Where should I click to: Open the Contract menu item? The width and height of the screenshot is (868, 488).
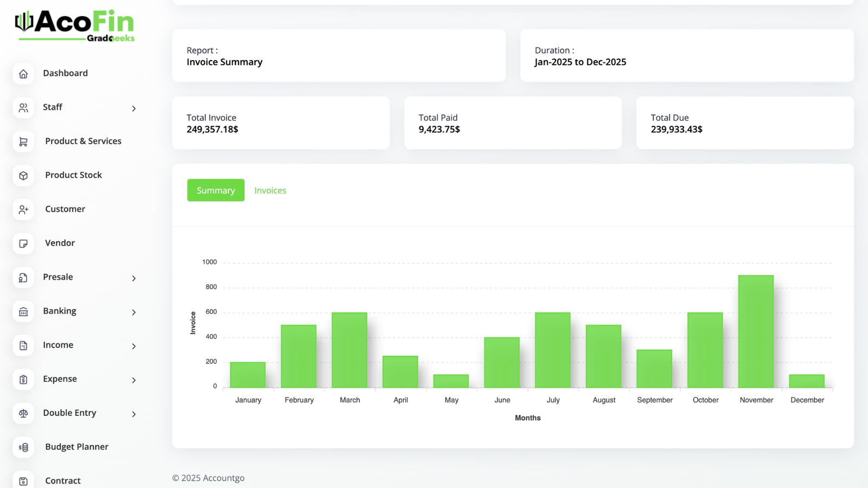[x=63, y=480]
